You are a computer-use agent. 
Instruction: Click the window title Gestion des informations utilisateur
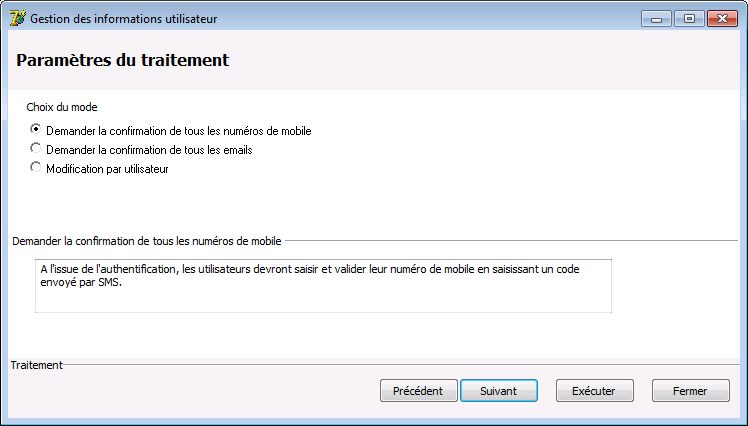124,19
